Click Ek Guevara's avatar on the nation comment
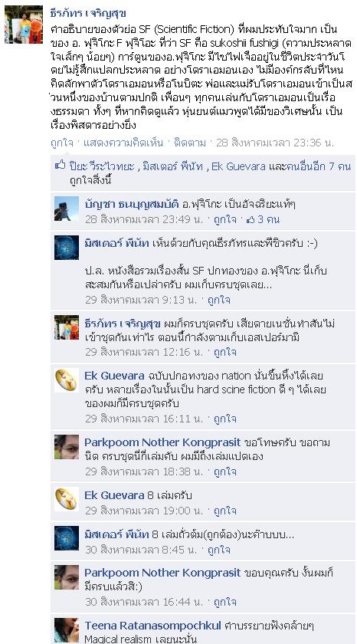Image resolution: width=357 pixels, height=644 pixels. tap(67, 380)
